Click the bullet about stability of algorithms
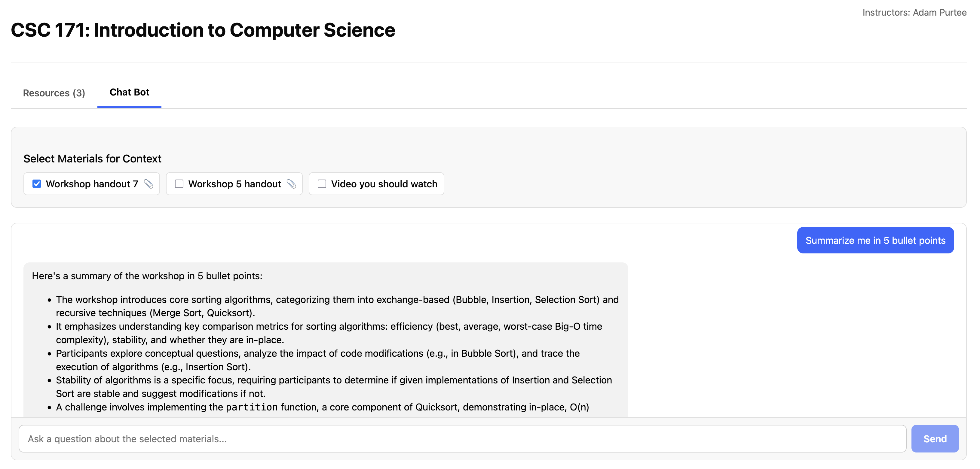 coord(334,386)
